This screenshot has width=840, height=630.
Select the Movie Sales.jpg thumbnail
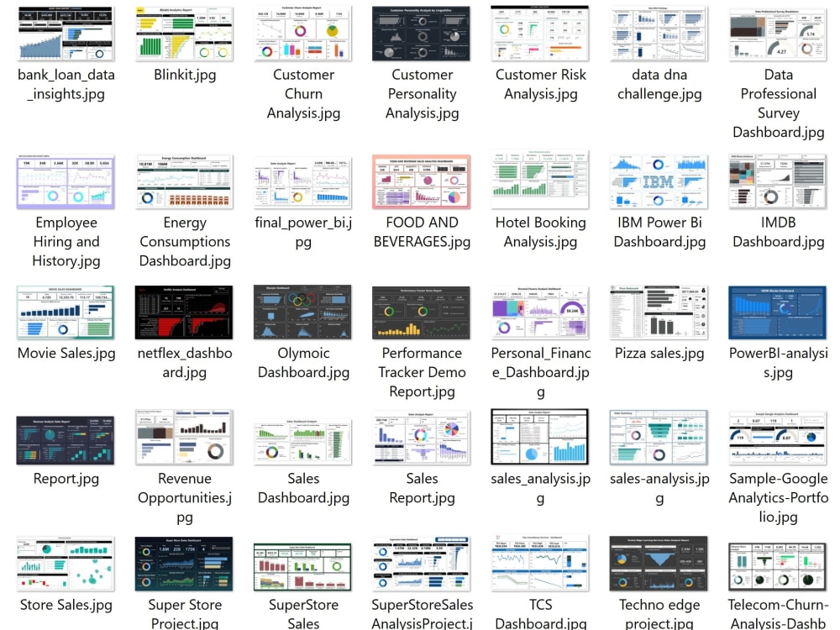coord(66,312)
